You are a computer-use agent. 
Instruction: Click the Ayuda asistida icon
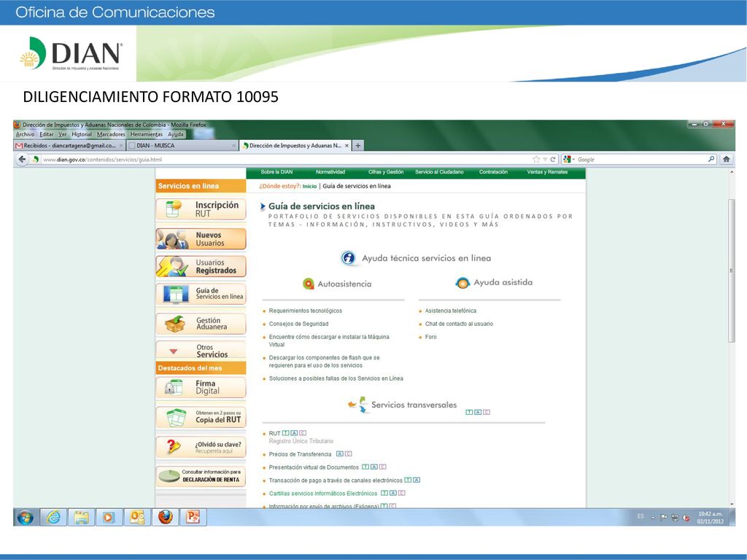pyautogui.click(x=462, y=283)
